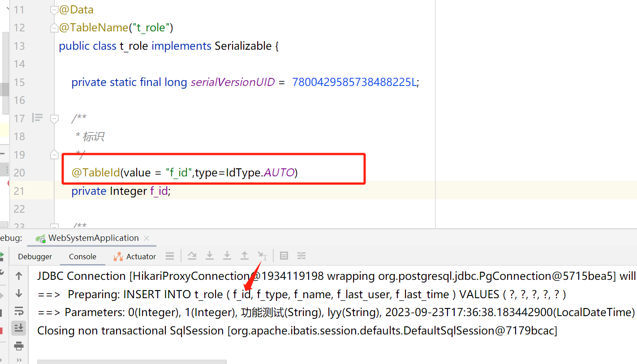637x364 pixels.
Task: Click the Run to Cursor icon
Action: (x=263, y=256)
